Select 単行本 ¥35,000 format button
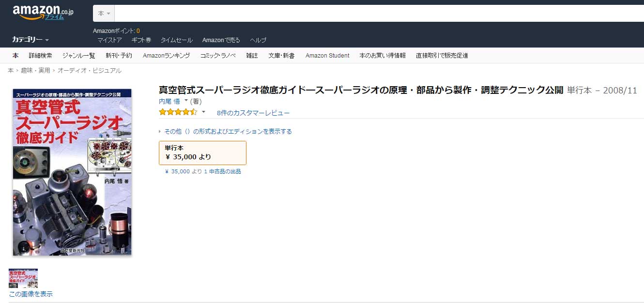The height and width of the screenshot is (304, 644). coord(202,153)
